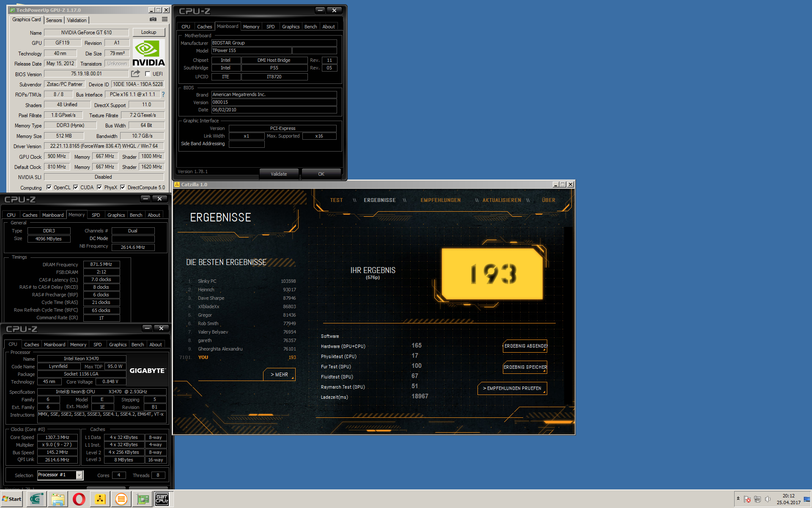Click the NVIDIA logo in GPU-Z

click(x=148, y=53)
